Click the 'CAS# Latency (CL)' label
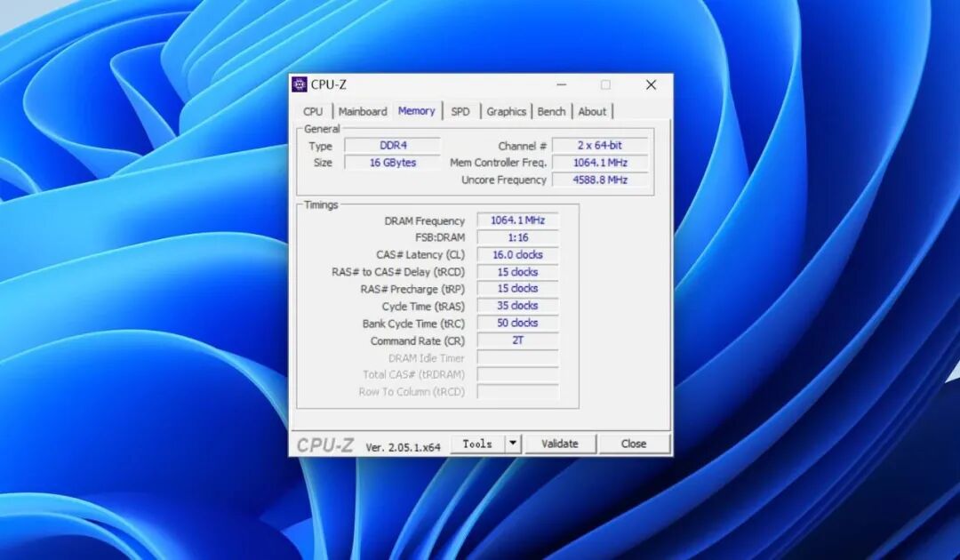Screen dimensions: 960x560 pyautogui.click(x=420, y=254)
